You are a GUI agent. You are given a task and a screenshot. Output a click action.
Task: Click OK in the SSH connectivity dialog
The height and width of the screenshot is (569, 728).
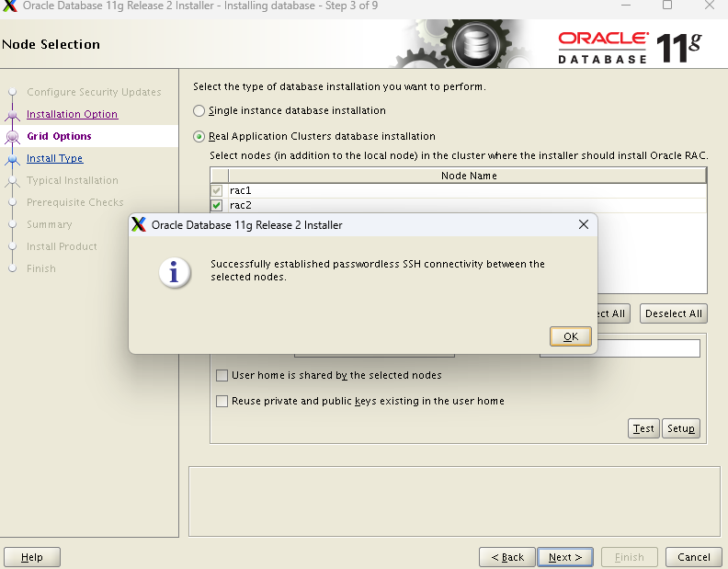570,336
